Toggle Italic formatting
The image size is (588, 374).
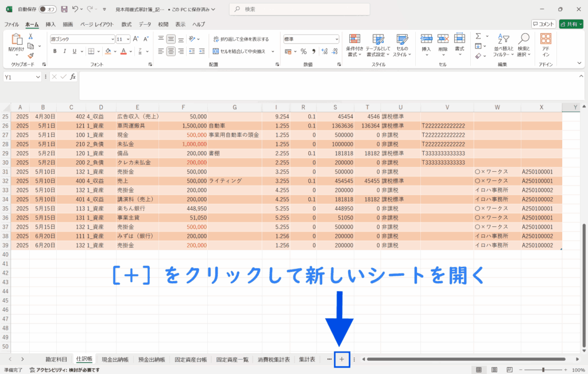coord(64,51)
